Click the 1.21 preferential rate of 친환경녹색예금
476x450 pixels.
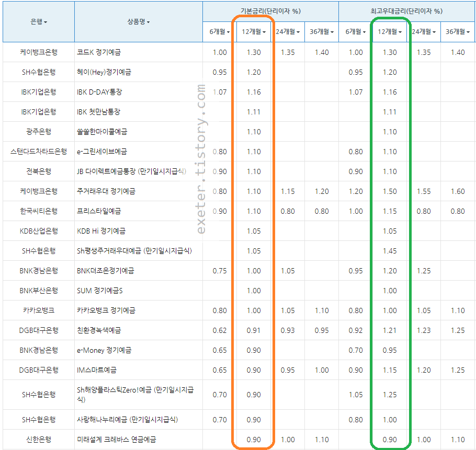390,330
